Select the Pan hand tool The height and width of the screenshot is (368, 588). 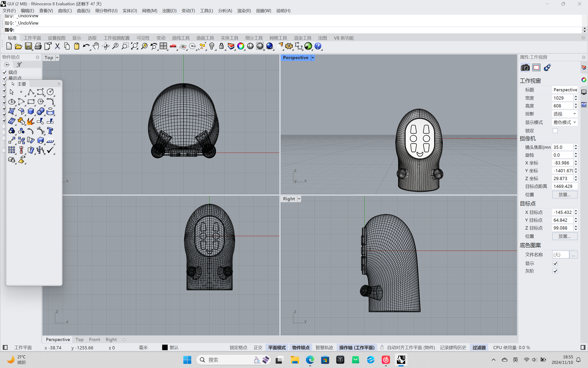96,46
